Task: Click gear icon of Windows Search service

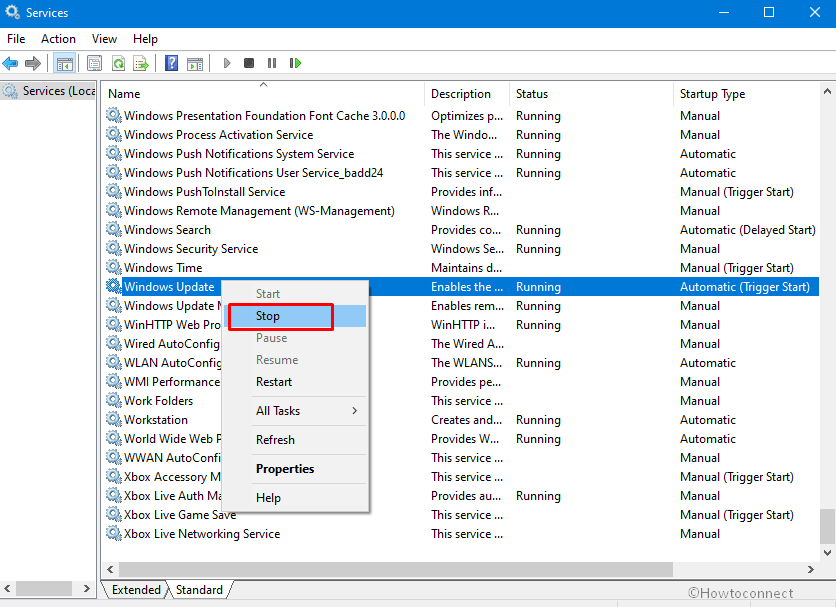Action: [x=114, y=229]
